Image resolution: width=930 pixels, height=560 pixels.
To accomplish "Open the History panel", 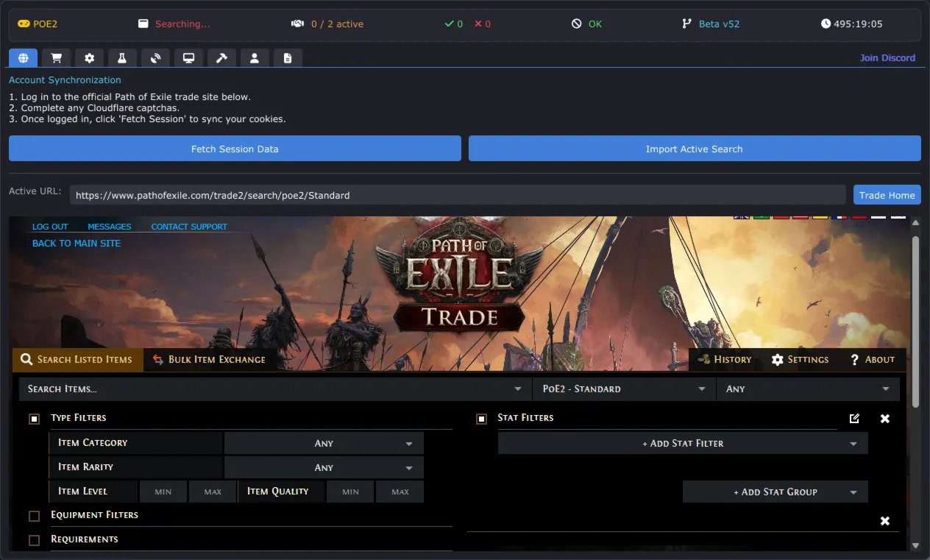I will 725,359.
